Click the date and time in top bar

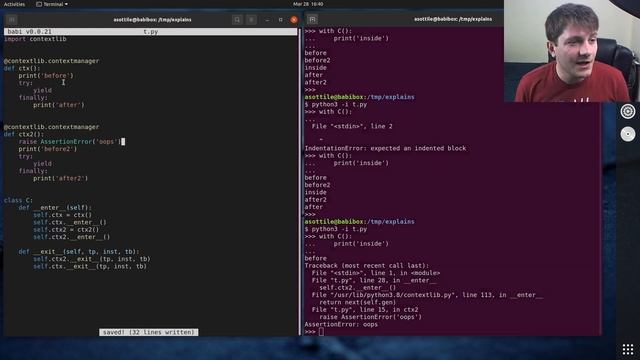pos(308,4)
